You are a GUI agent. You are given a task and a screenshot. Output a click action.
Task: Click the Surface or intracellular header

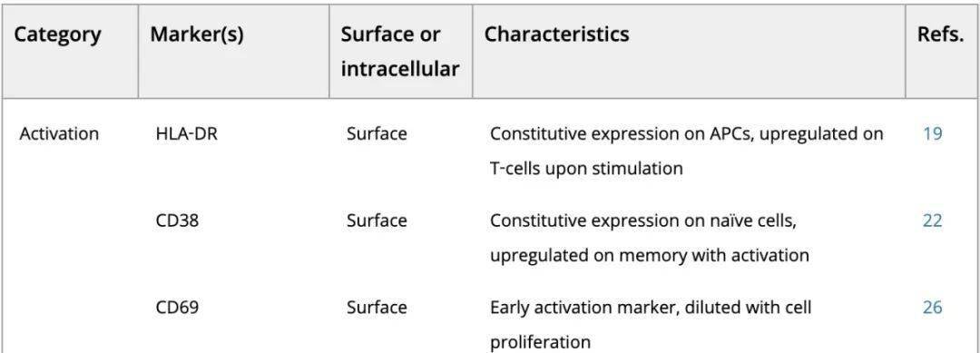point(400,51)
